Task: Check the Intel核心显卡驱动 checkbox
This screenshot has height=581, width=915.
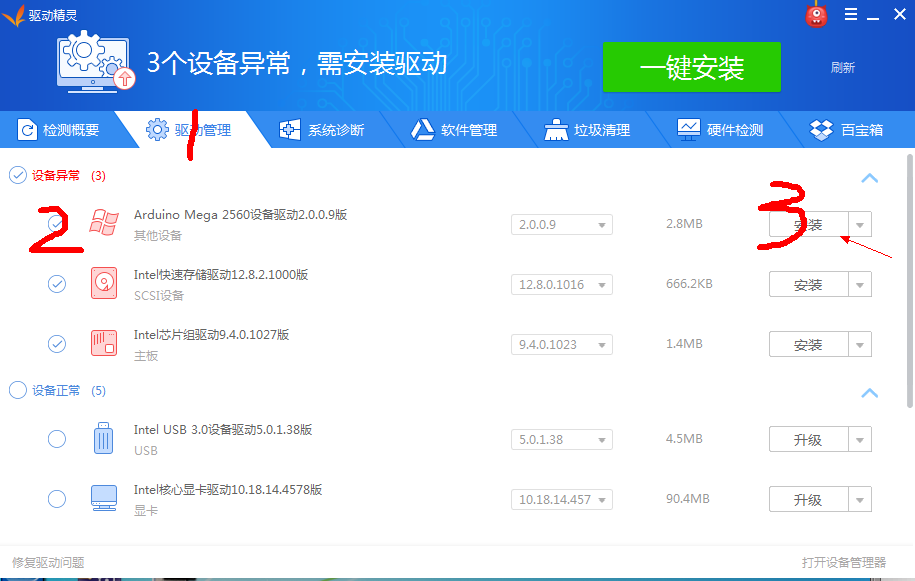Action: [x=57, y=499]
